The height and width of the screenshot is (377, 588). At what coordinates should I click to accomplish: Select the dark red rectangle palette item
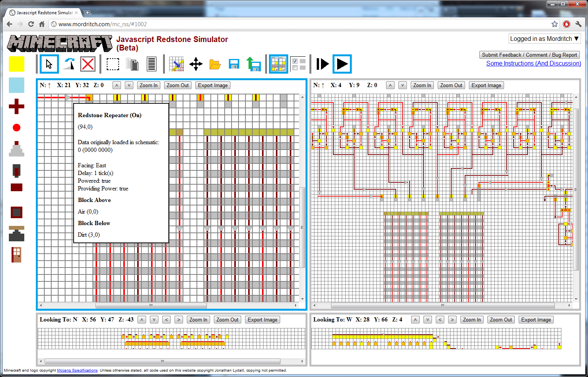17,188
